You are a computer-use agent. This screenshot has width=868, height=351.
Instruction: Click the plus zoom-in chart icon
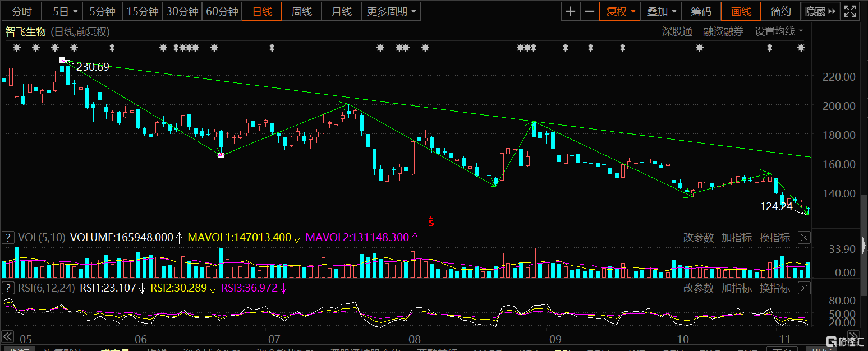point(571,11)
